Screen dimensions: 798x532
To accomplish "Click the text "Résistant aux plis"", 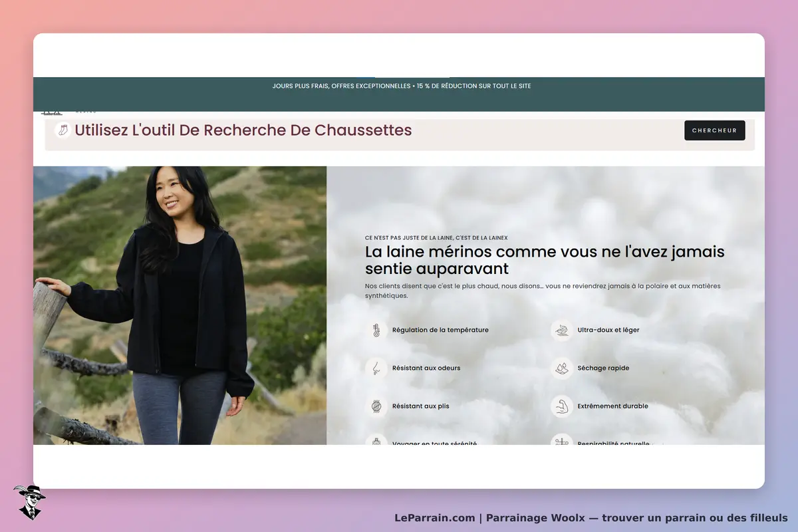I will [x=421, y=406].
